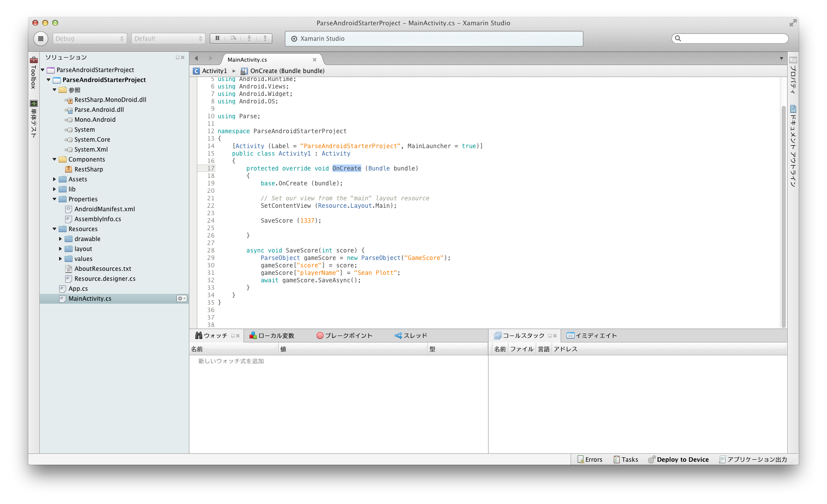827x504 pixels.
Task: Switch to the ローカル変数 locals tab
Action: [x=272, y=336]
